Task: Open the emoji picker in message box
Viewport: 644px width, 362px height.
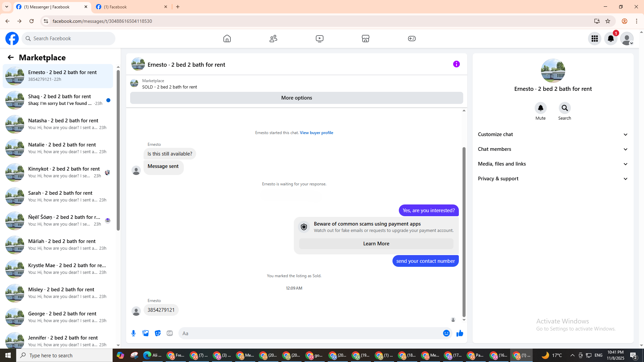Action: (x=446, y=333)
